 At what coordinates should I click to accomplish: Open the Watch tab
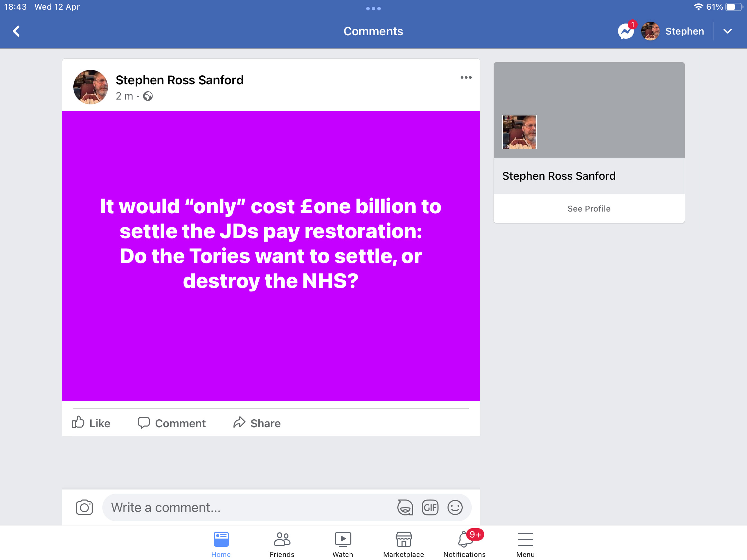pyautogui.click(x=343, y=544)
